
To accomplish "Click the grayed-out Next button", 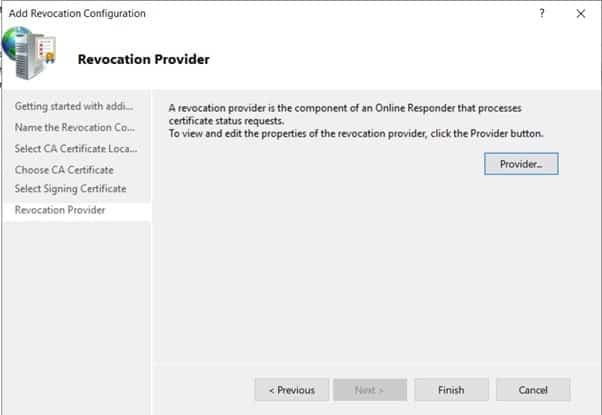I will coord(371,390).
